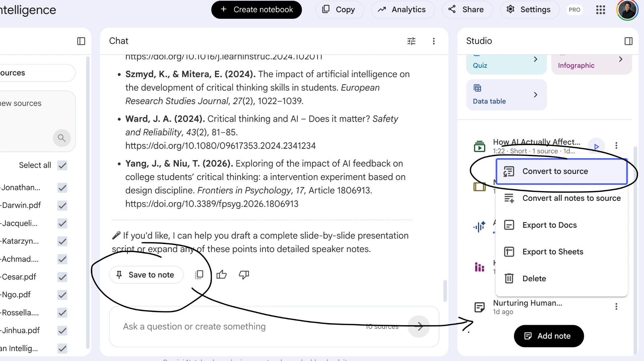644x361 pixels.
Task: Click the source search magnifier icon
Action: pyautogui.click(x=62, y=138)
